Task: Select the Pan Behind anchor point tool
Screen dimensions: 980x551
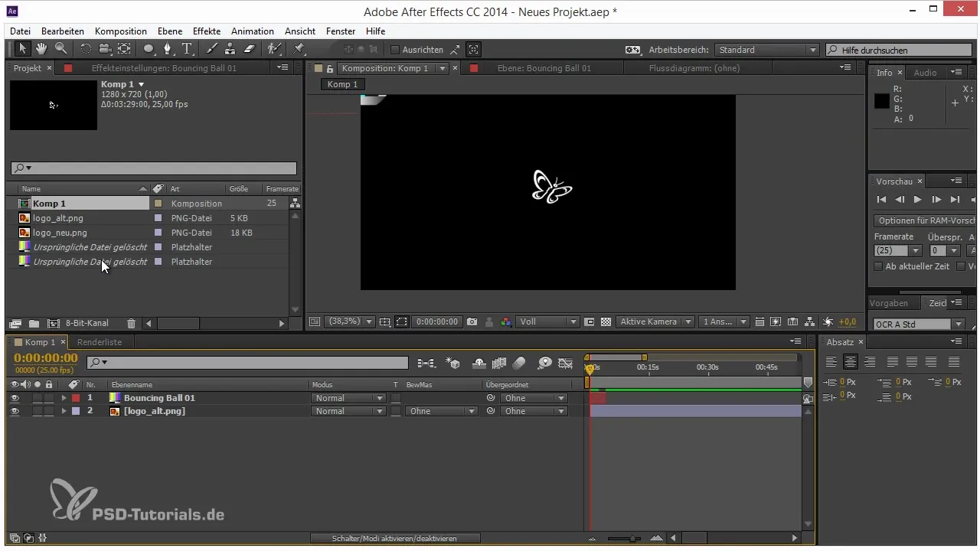Action: pyautogui.click(x=124, y=49)
